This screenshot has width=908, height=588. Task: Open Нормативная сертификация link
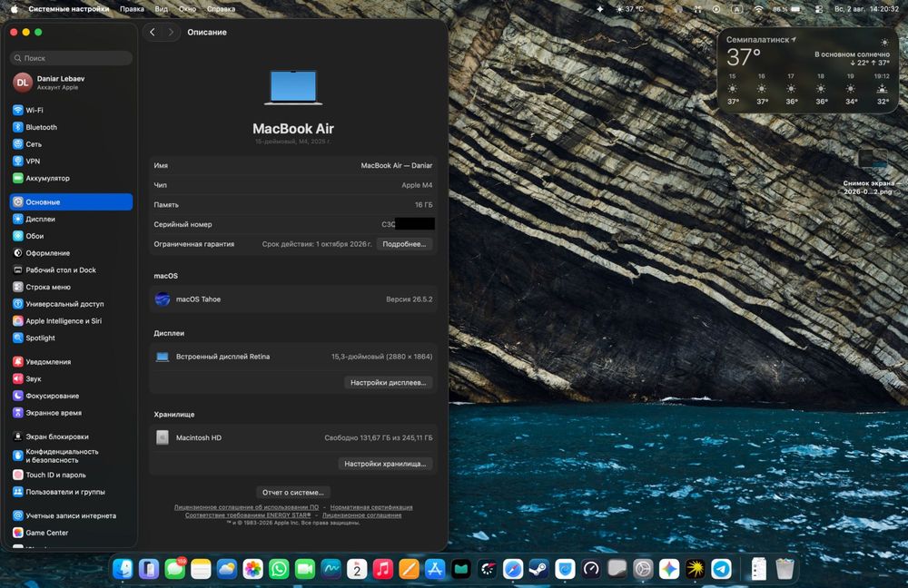[371, 507]
